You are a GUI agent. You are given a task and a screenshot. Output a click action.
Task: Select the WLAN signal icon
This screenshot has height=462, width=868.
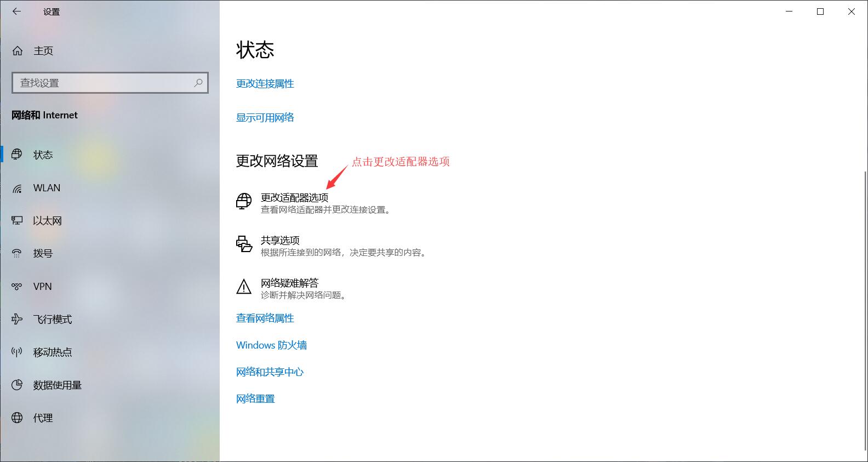[17, 188]
